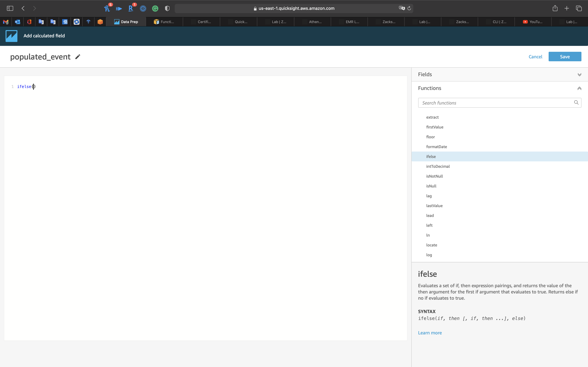Click the new tab plus icon

coord(567,9)
